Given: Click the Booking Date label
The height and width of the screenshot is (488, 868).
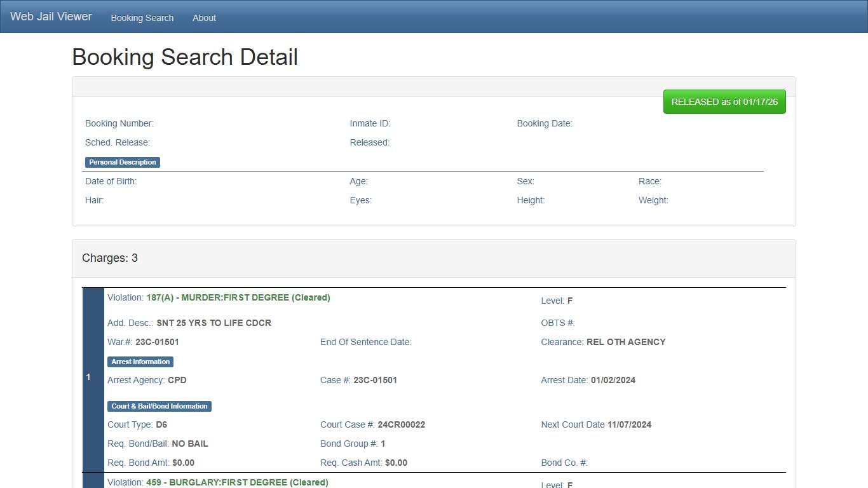Looking at the screenshot, I should [x=545, y=123].
